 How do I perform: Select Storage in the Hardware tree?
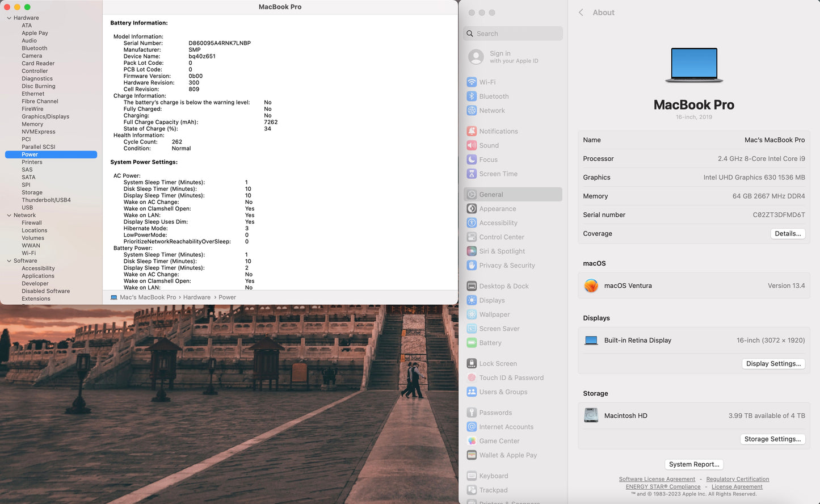[32, 192]
